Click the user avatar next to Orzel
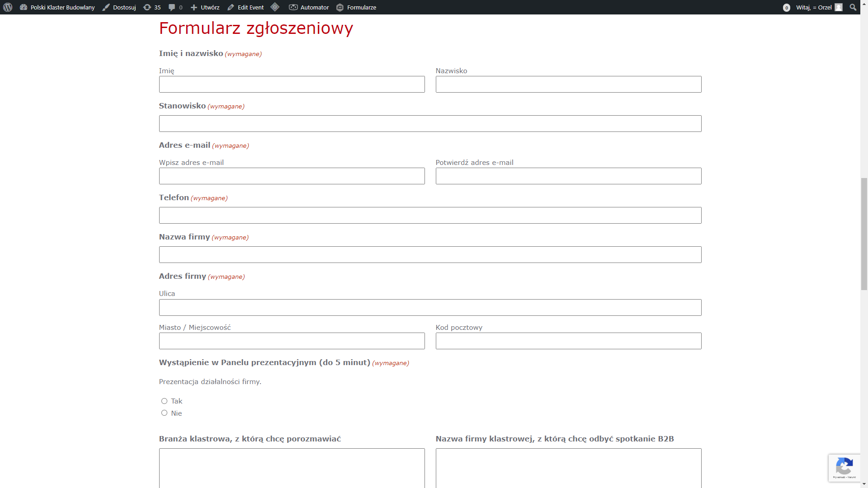The image size is (868, 488). point(839,7)
